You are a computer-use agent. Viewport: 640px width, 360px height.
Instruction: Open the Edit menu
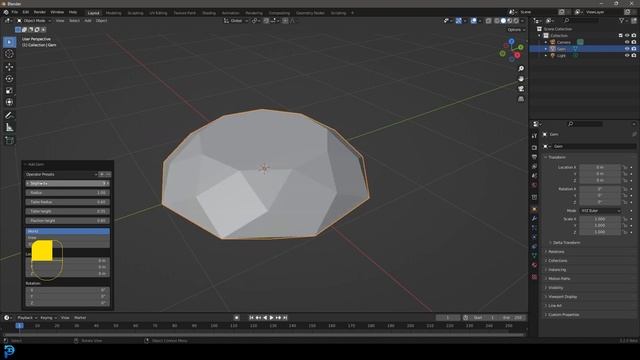click(26, 12)
